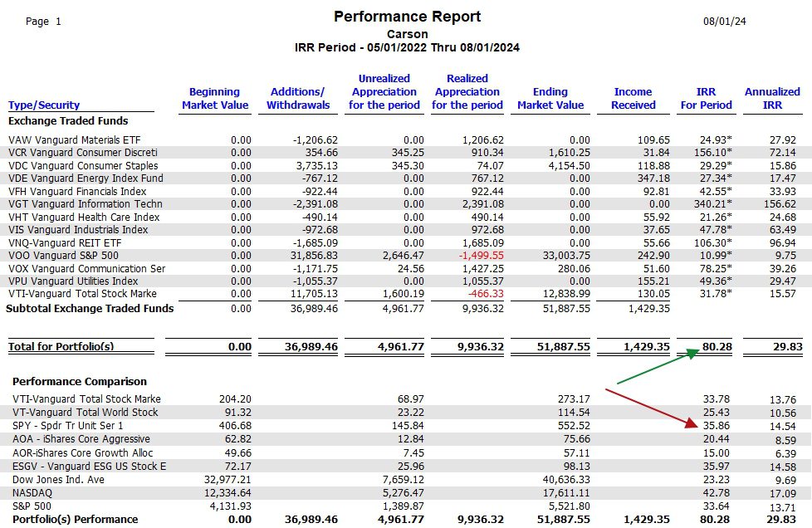The height and width of the screenshot is (528, 812).
Task: Click total ending market value in totals row
Action: click(564, 346)
